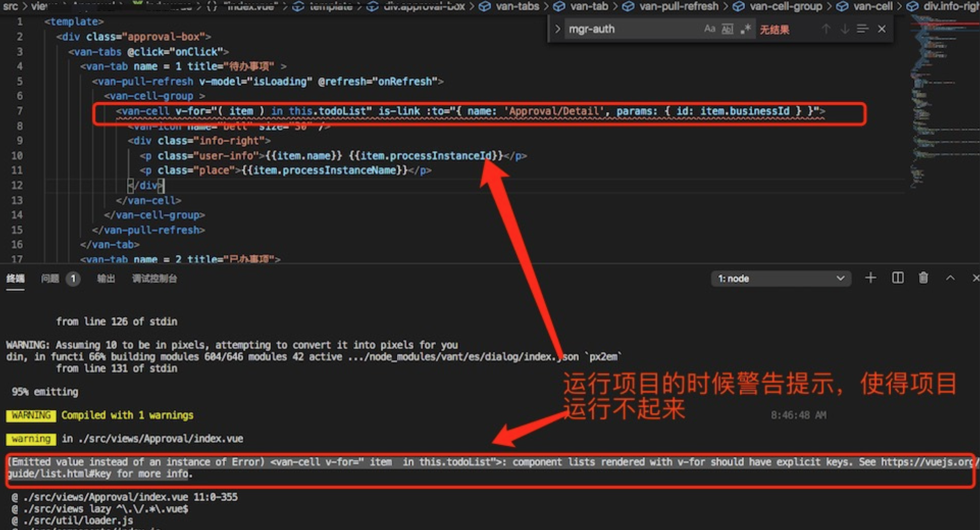Toggle Find in Selection icon
The height and width of the screenshot is (530, 980).
coord(862,29)
